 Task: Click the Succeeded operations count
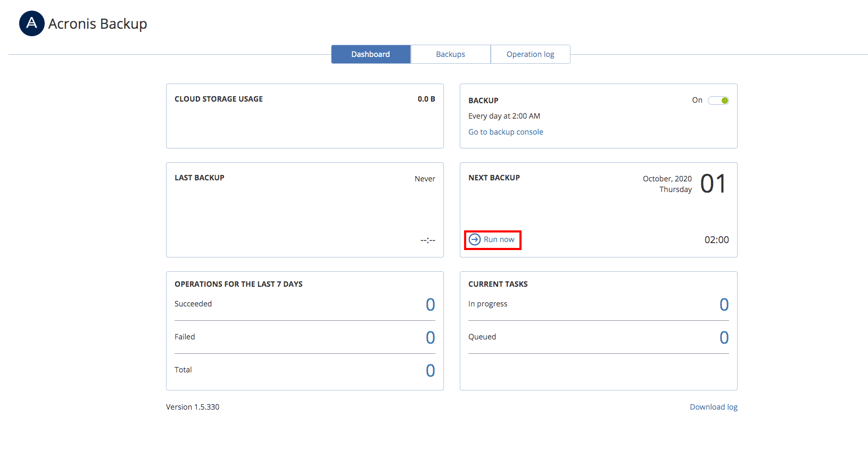point(431,304)
